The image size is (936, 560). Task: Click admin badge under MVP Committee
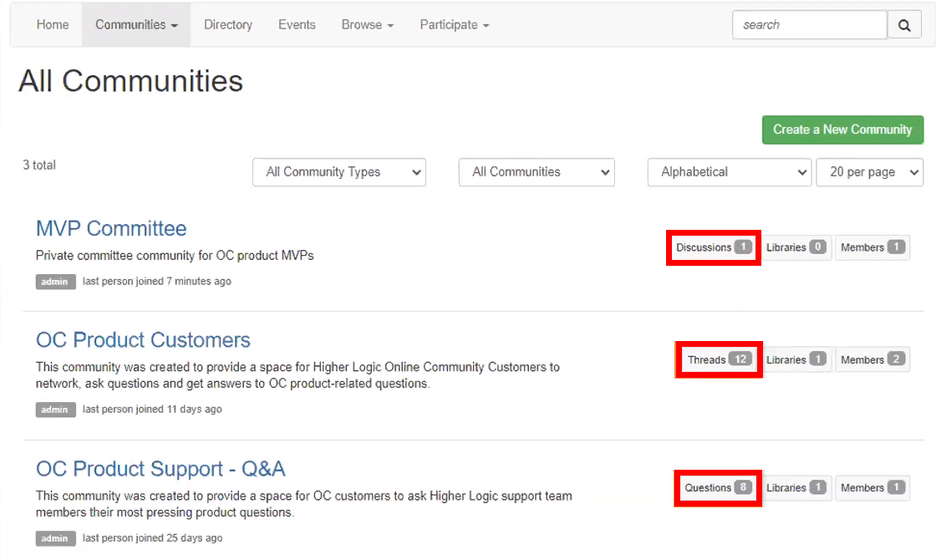[x=55, y=282]
